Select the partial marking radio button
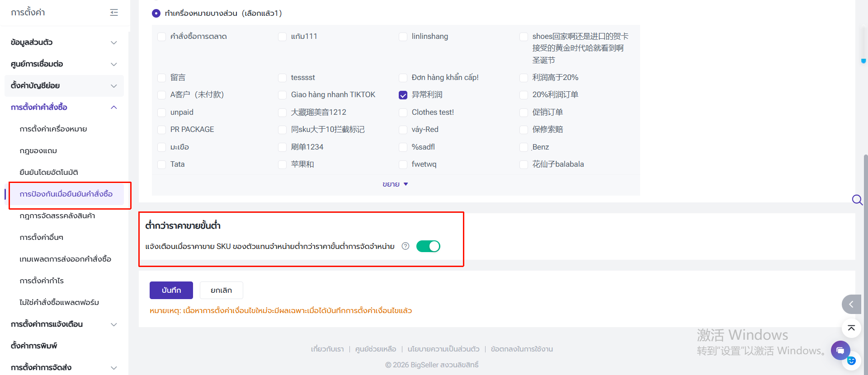Screen dimensions: 868x375 click(156, 14)
